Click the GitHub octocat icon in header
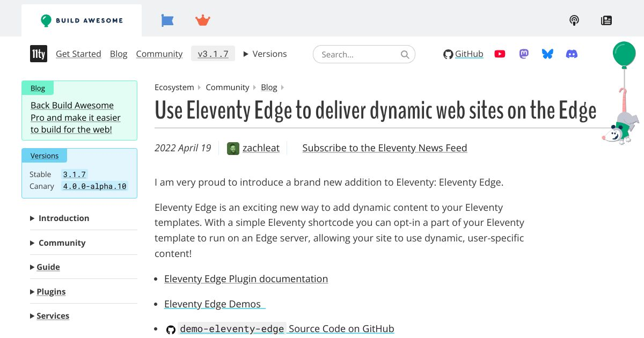The height and width of the screenshot is (338, 644). click(448, 54)
